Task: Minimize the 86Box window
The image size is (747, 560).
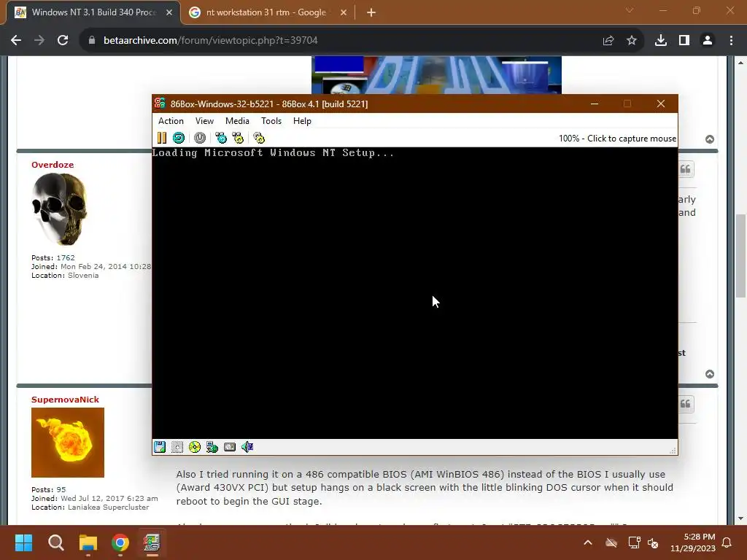Action: pyautogui.click(x=595, y=104)
